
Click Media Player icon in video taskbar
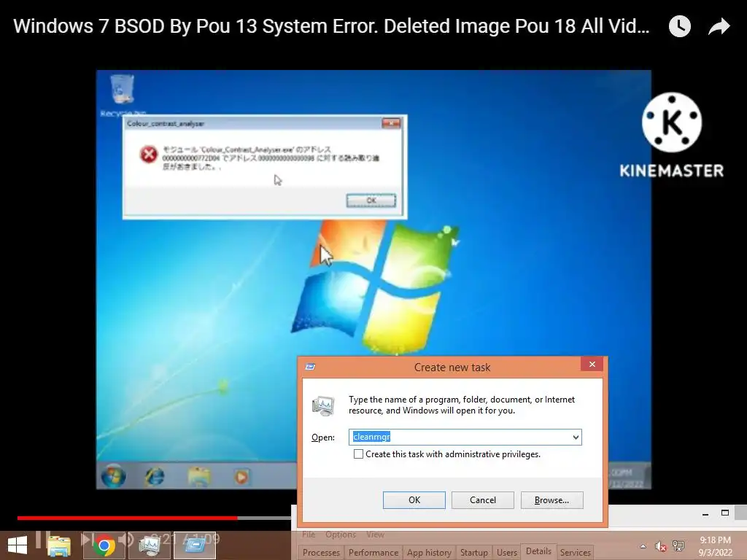pyautogui.click(x=241, y=477)
